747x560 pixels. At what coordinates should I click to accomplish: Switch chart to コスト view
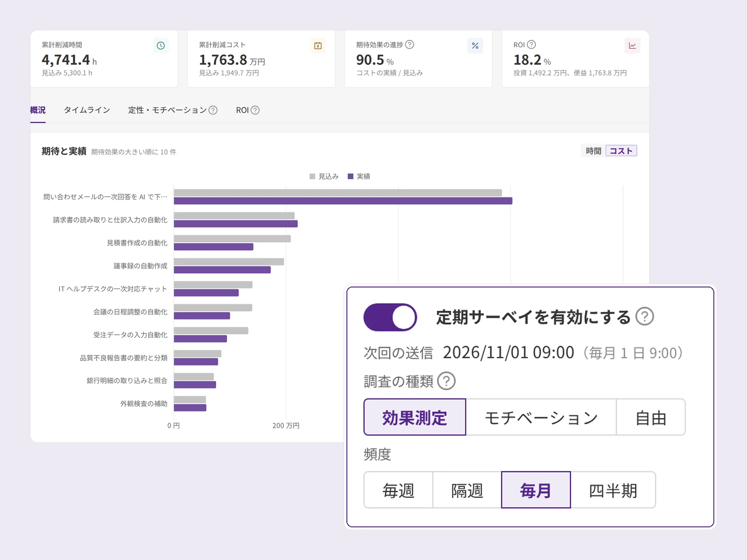[x=621, y=151]
